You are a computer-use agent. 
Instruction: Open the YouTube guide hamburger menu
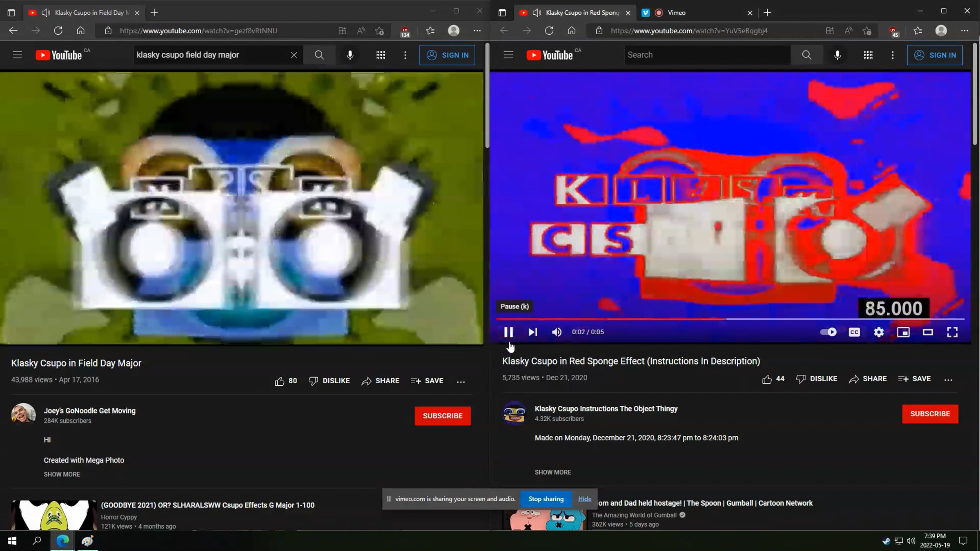click(508, 55)
